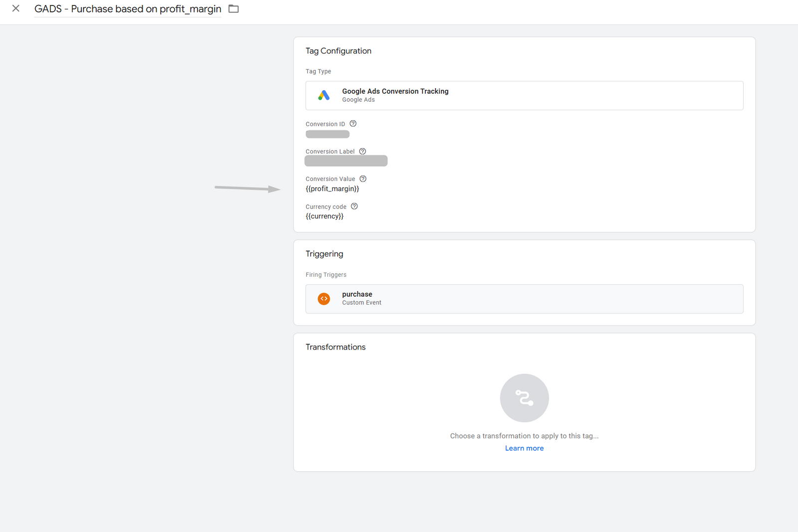Screen dimensions: 798x532
Task: Click the transformation placeholder icon
Action: click(524, 398)
